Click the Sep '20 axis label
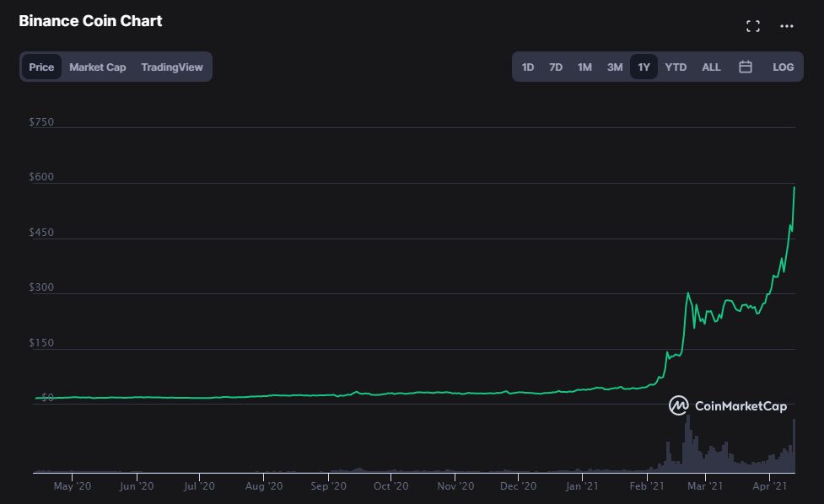Screen dimensions: 824x504 click(328, 486)
